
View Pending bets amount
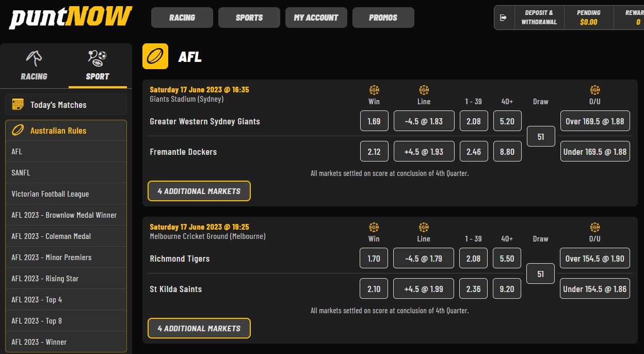pos(589,18)
